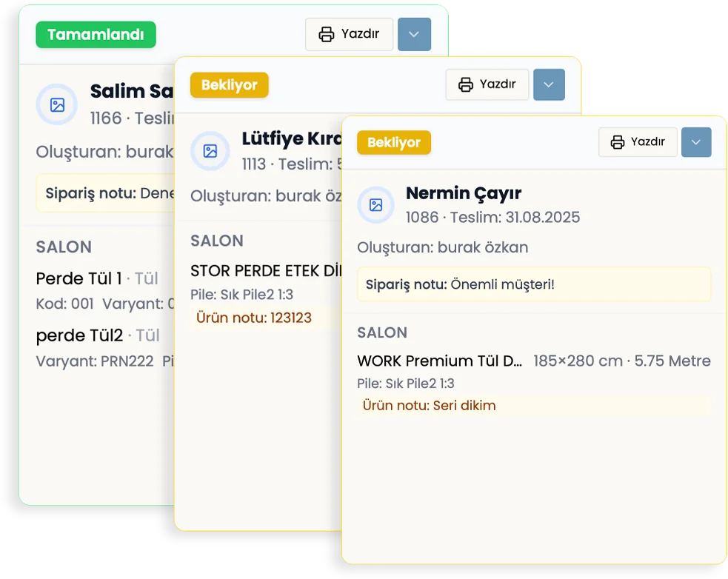
Task: Click 'Oluşturan: burak özkan' on Nermin card
Action: pos(442,247)
